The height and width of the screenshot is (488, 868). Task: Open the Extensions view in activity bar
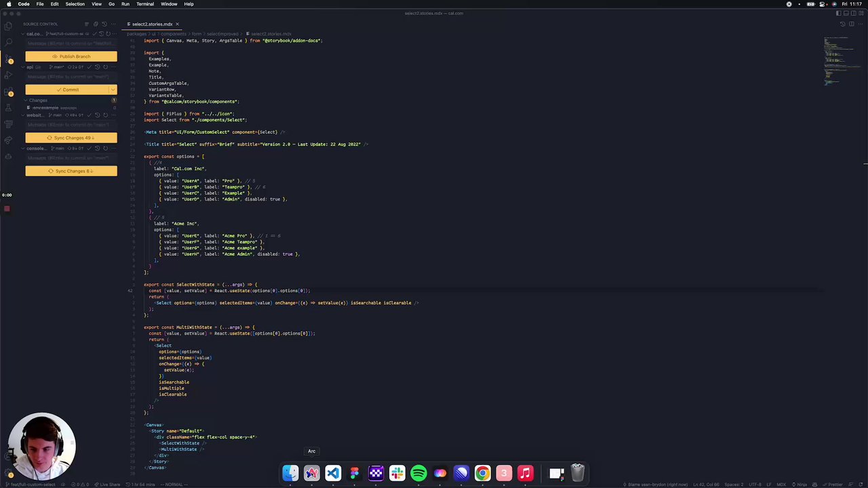tap(8, 91)
